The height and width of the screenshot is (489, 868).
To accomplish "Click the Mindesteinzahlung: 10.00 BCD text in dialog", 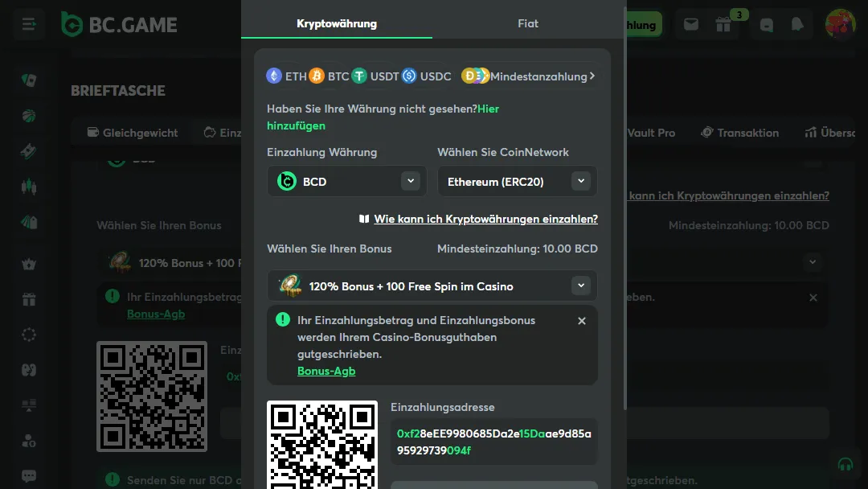I will point(518,249).
